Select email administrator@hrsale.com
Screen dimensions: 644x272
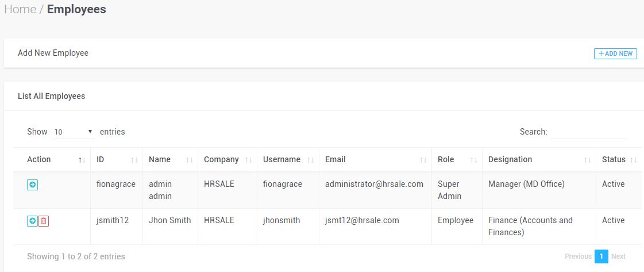[x=374, y=184]
